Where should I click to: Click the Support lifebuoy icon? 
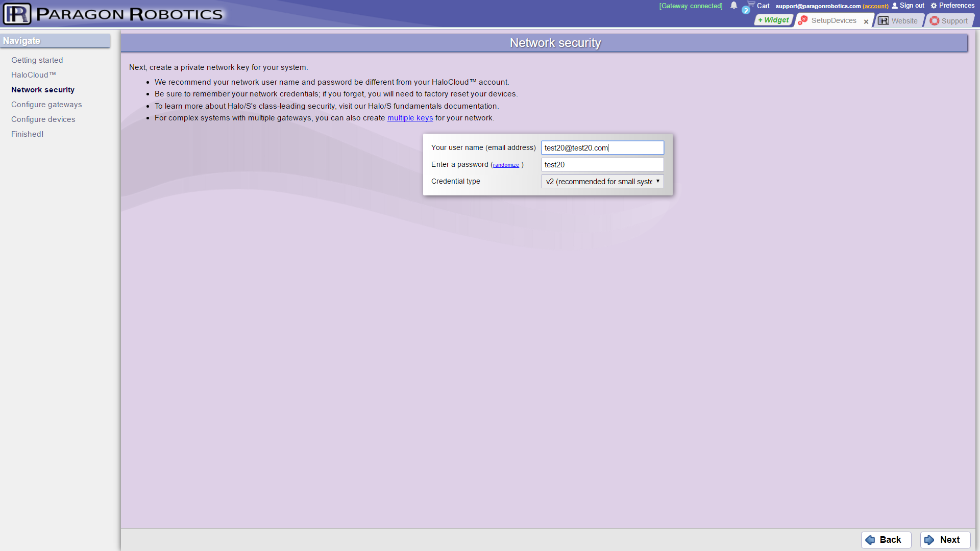click(x=934, y=21)
